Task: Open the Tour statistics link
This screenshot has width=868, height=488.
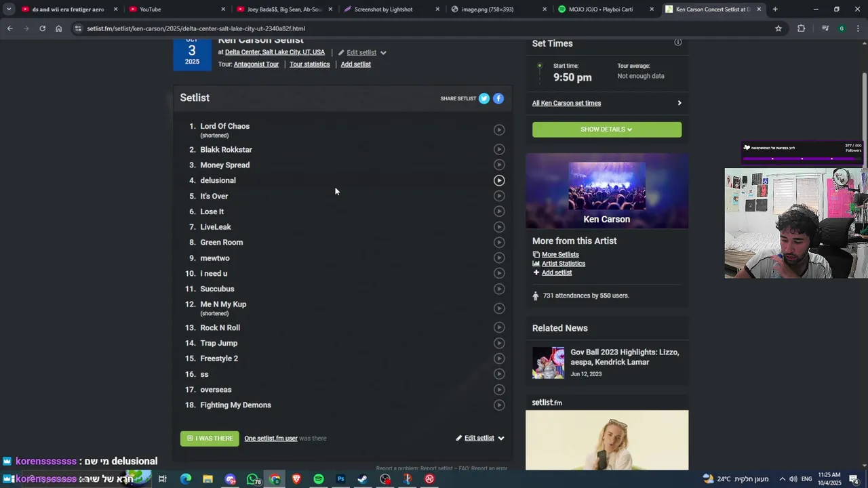Action: pos(310,64)
